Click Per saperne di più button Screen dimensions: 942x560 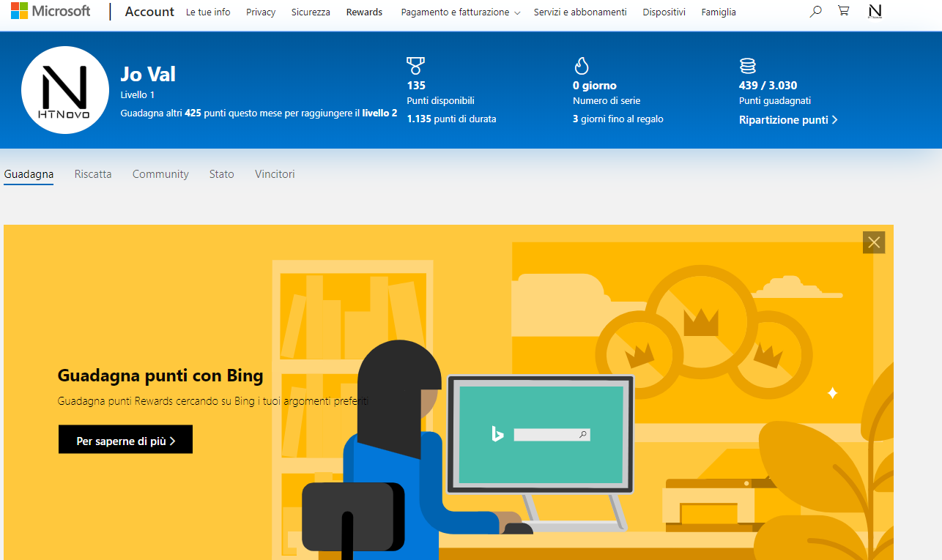pyautogui.click(x=125, y=439)
